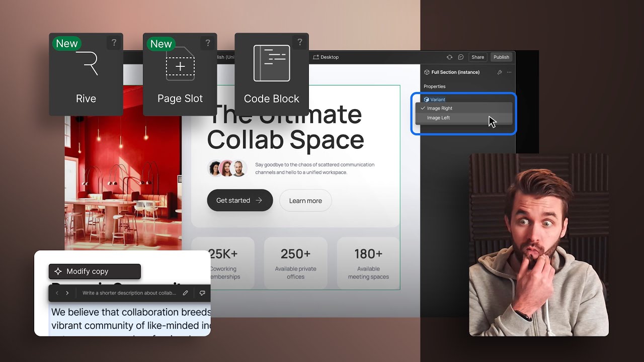Click the Properties heading
This screenshot has width=644, height=362.
435,86
